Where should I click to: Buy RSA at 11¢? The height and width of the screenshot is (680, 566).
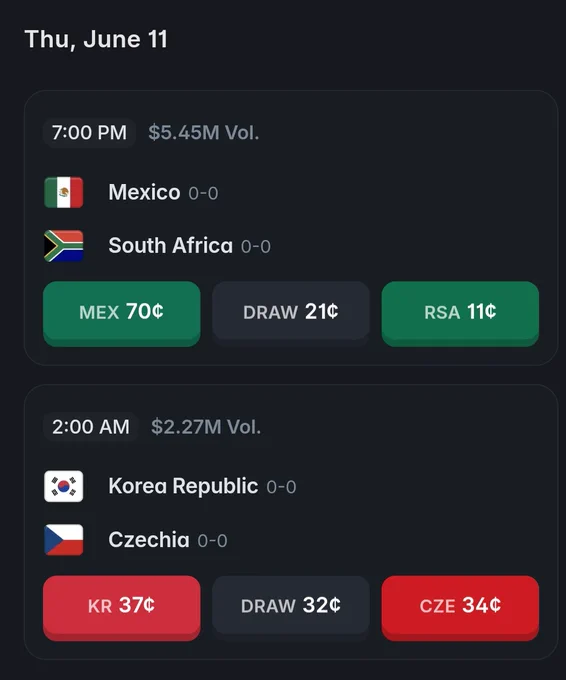click(x=460, y=314)
